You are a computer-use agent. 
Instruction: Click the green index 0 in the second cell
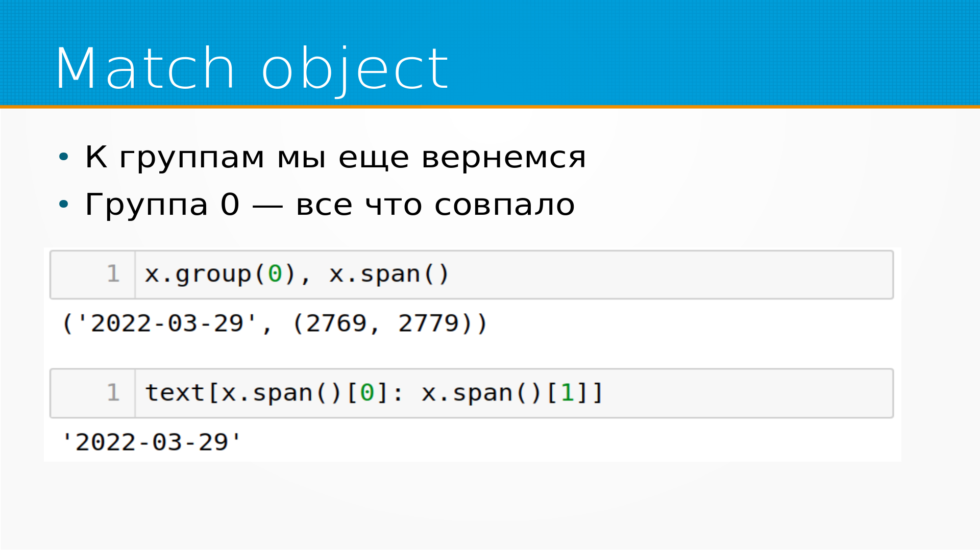[367, 393]
